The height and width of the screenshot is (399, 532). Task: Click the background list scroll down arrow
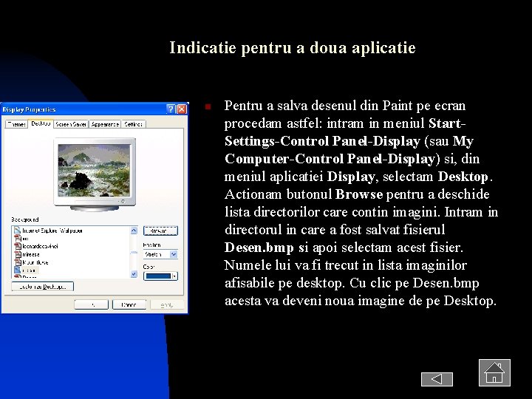pyautogui.click(x=134, y=274)
